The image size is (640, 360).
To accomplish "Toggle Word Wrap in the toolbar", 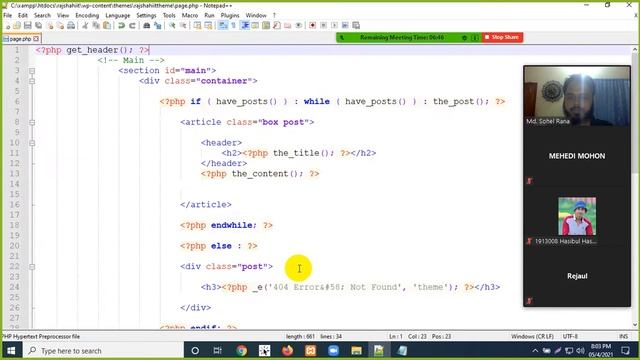I will pyautogui.click(x=223, y=26).
